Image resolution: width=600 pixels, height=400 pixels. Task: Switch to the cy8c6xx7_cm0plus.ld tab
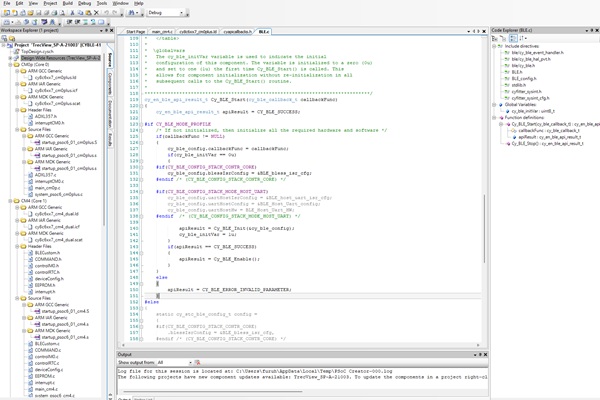(198, 32)
